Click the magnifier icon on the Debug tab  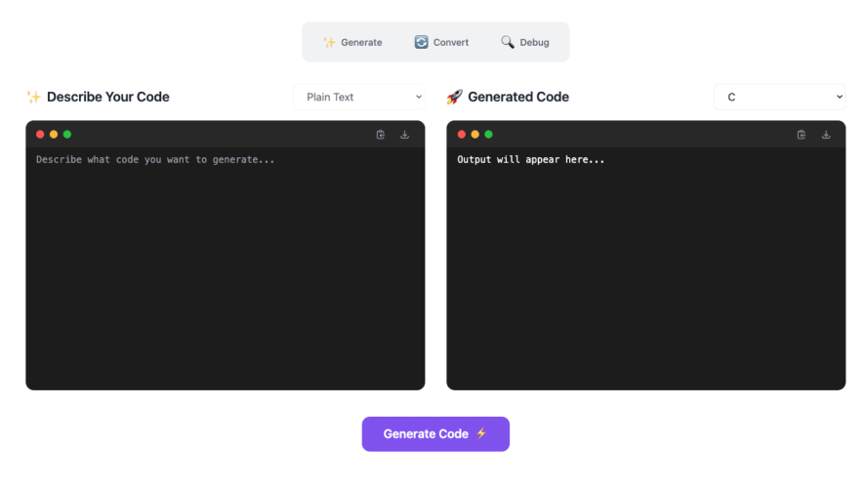507,42
